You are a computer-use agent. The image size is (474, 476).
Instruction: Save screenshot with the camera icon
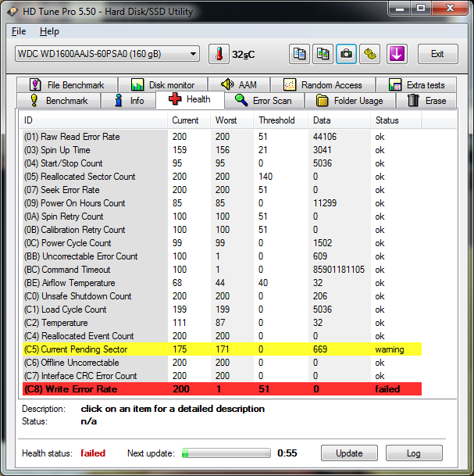pyautogui.click(x=346, y=54)
